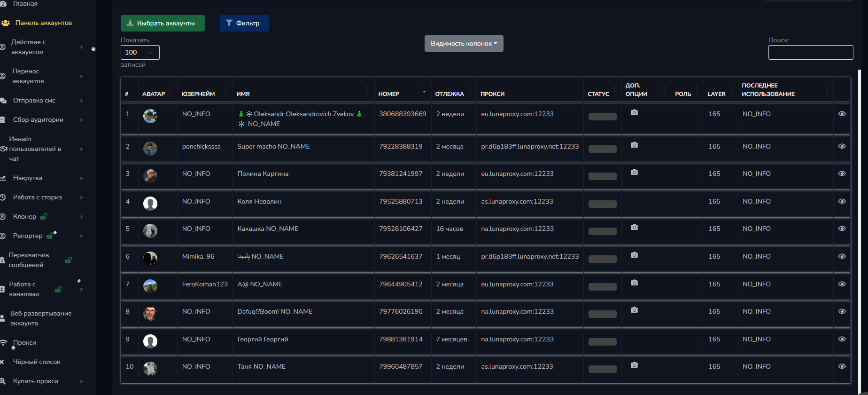Expand Накрутка submenu
Image resolution: width=868 pixels, height=395 pixels.
81,178
